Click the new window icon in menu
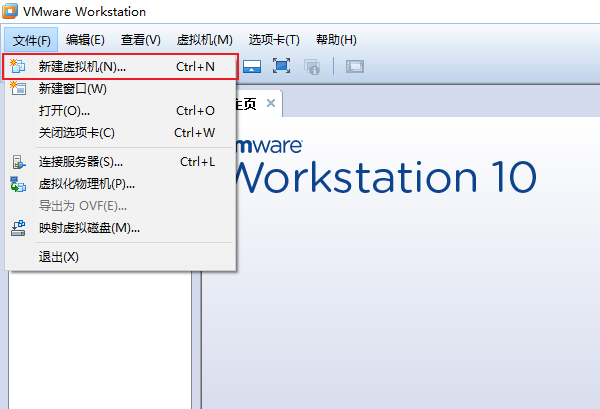The width and height of the screenshot is (600, 409). [x=18, y=88]
